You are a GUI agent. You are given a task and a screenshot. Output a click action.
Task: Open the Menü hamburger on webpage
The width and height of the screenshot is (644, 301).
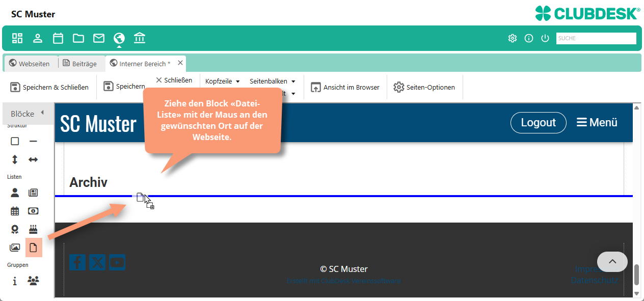pyautogui.click(x=597, y=122)
